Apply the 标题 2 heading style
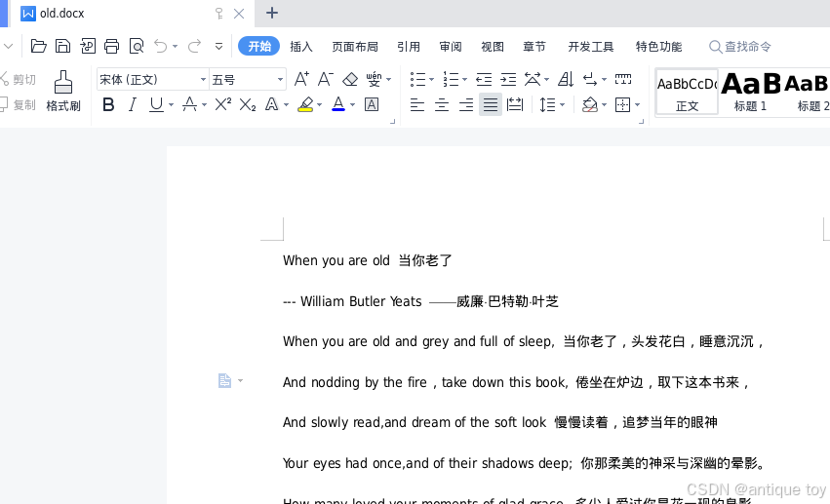 [x=807, y=92]
